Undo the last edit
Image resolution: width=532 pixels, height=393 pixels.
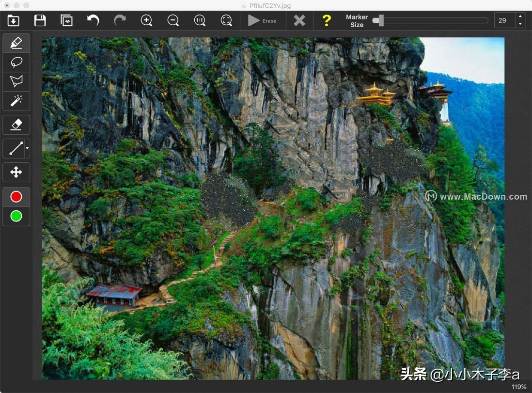coord(93,20)
